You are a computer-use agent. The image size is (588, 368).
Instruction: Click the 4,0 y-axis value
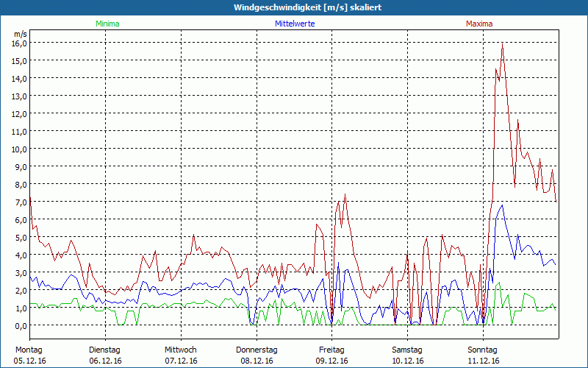pyautogui.click(x=21, y=255)
